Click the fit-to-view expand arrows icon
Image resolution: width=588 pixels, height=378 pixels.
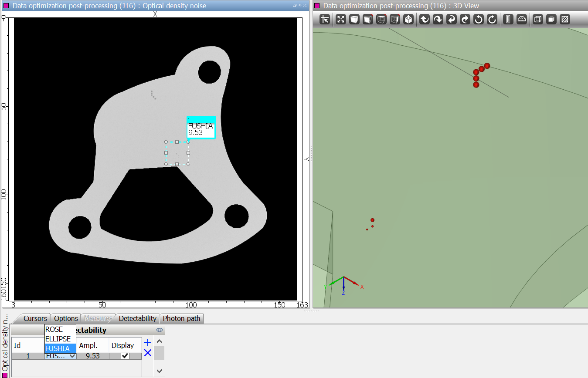tap(341, 19)
